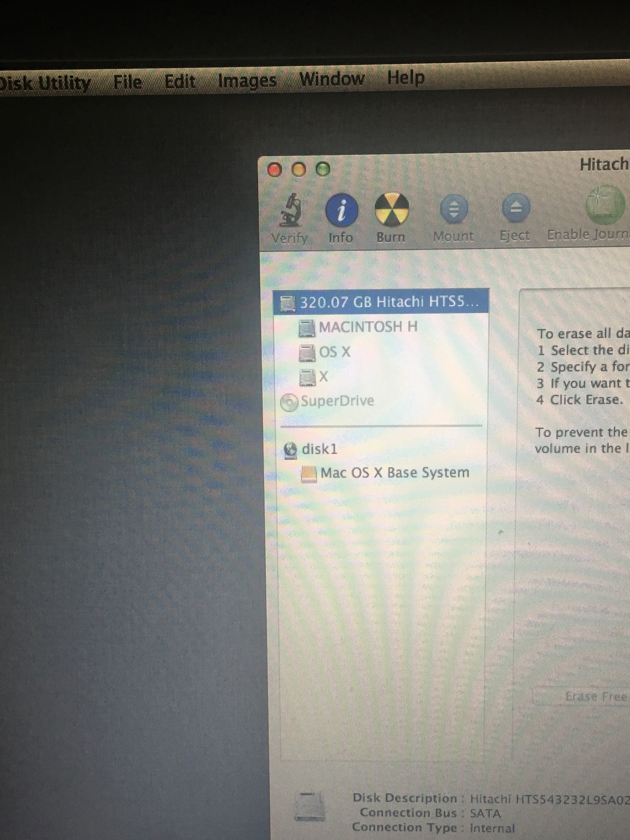The width and height of the screenshot is (630, 840).
Task: Open the Help menu
Action: (x=406, y=78)
